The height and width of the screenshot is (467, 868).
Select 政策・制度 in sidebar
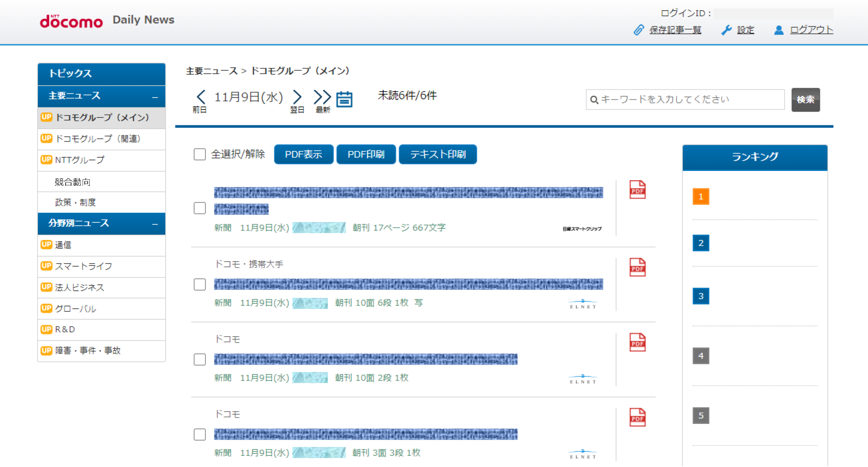pos(101,202)
